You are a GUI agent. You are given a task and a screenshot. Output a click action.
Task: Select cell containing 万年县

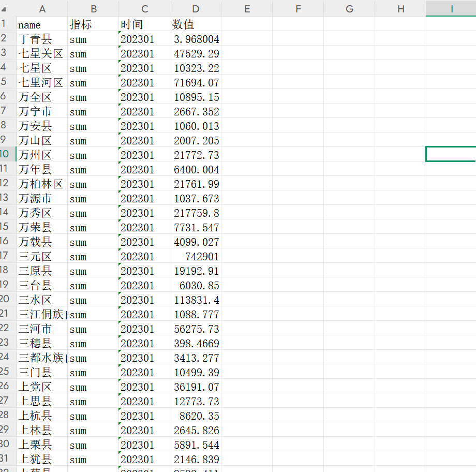(x=42, y=169)
